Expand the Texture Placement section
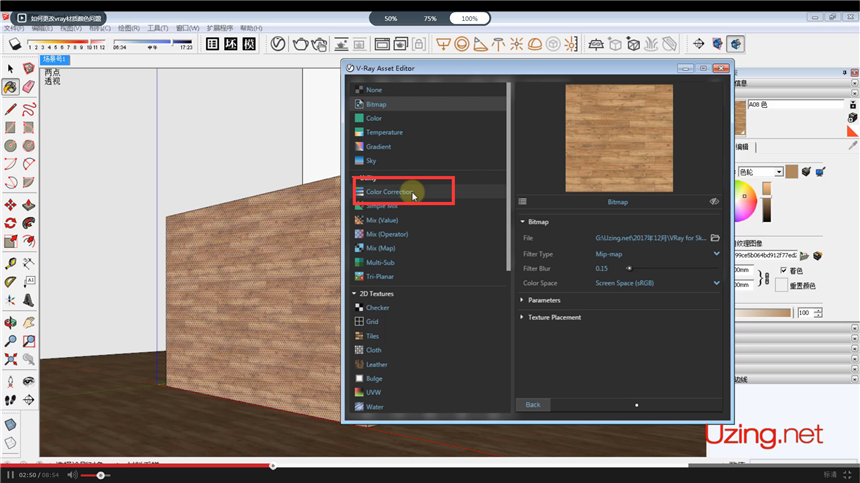 554,317
